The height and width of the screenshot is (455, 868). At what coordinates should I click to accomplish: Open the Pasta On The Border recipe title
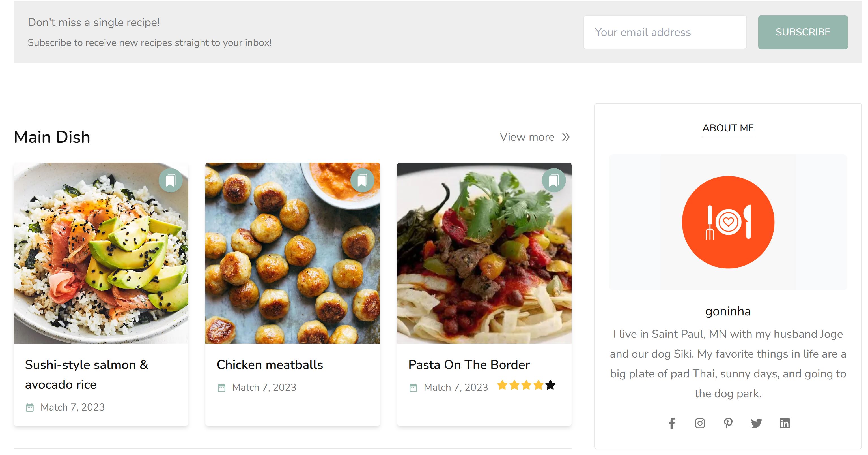point(469,365)
